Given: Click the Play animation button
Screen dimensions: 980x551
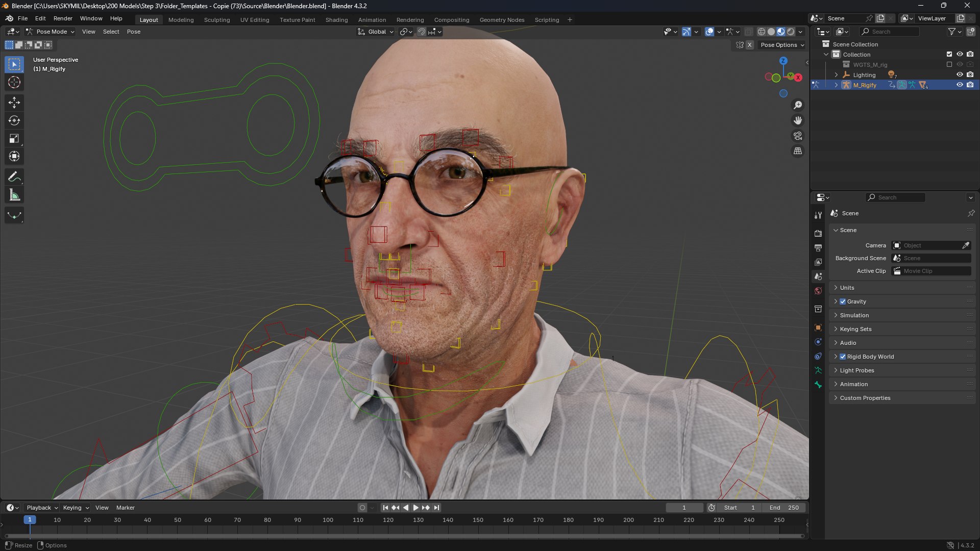Looking at the screenshot, I should point(415,508).
